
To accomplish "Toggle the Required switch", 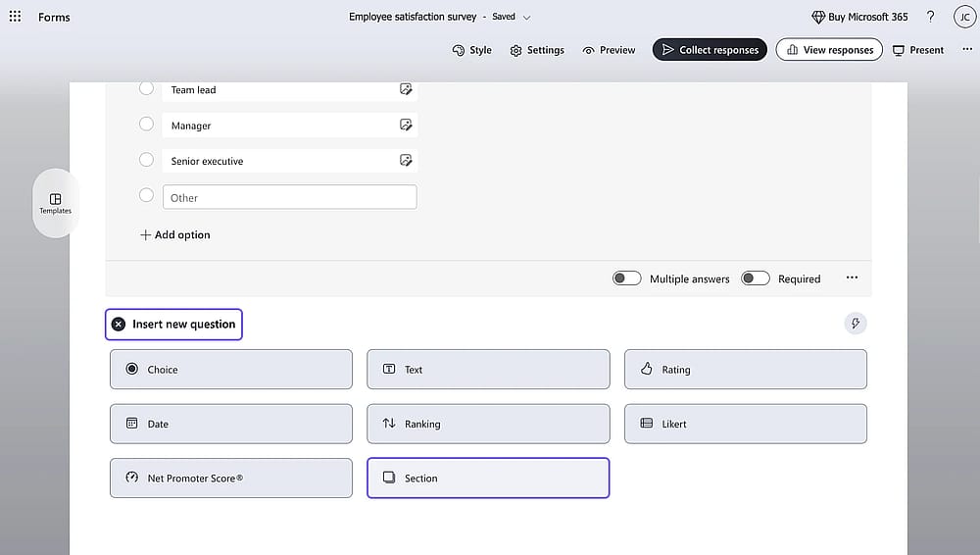I will pyautogui.click(x=755, y=278).
